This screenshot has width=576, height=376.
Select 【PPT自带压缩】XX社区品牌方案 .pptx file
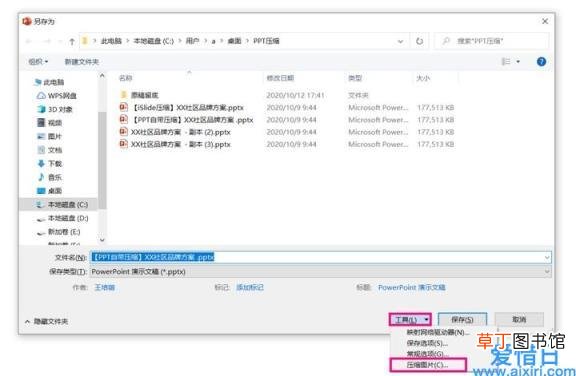point(192,120)
